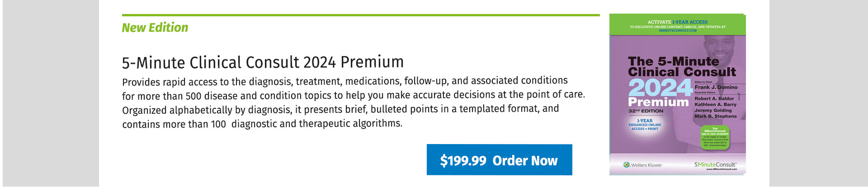Screen dimensions: 868x188
Task: Click the 1-Year Enhanced Online Access badge
Action: pyautogui.click(x=645, y=125)
